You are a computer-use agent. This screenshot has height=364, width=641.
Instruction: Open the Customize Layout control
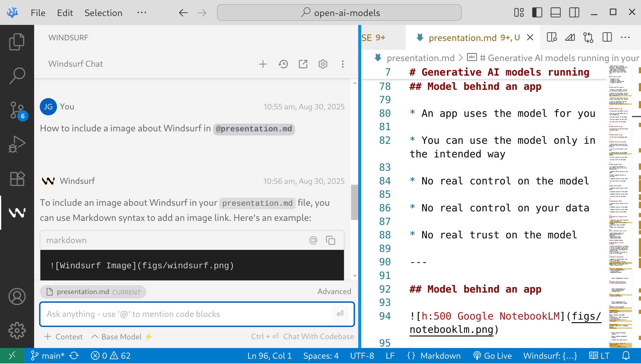[x=519, y=12]
